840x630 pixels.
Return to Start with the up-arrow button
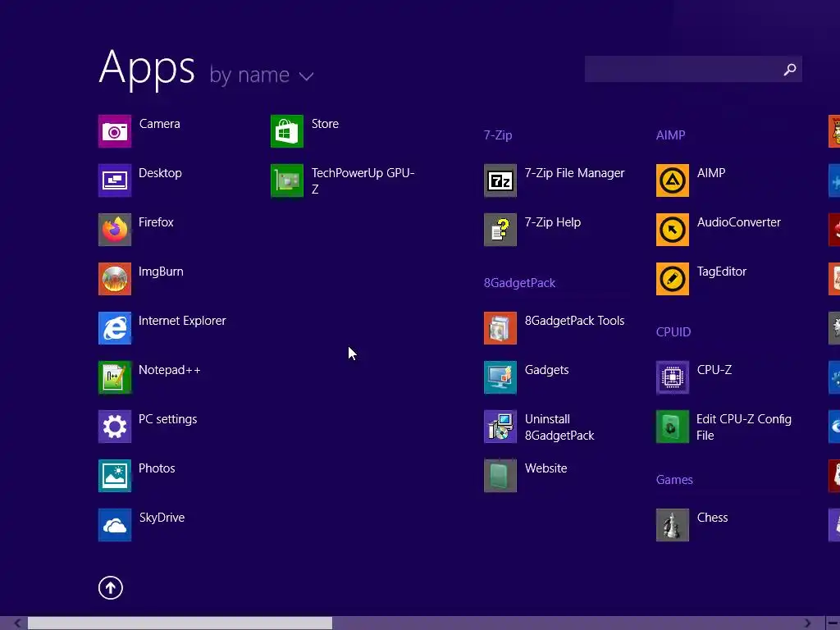111,587
